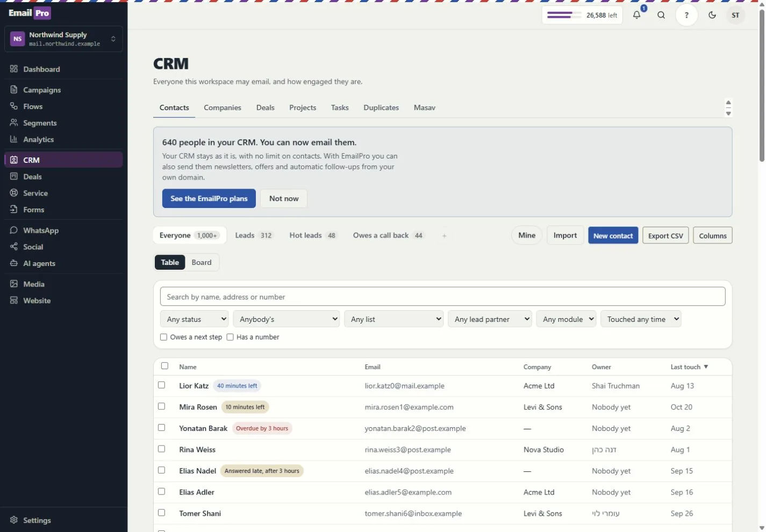
Task: Open the Any list dropdown
Action: point(394,319)
